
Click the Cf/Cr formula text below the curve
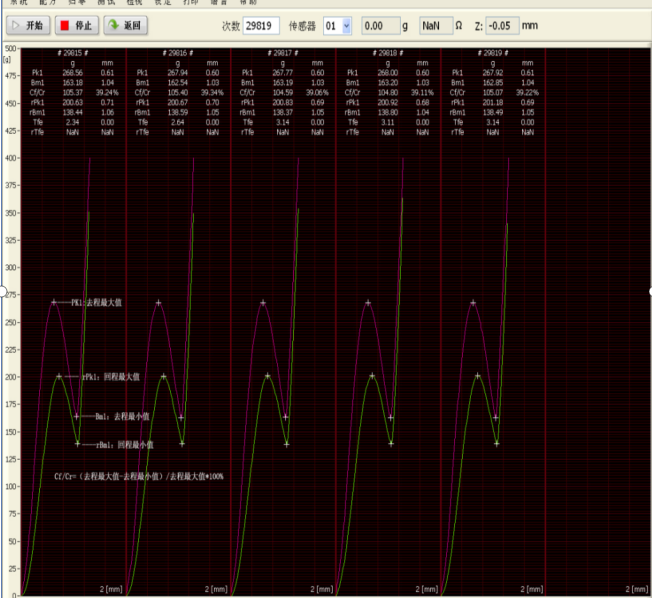(x=138, y=477)
